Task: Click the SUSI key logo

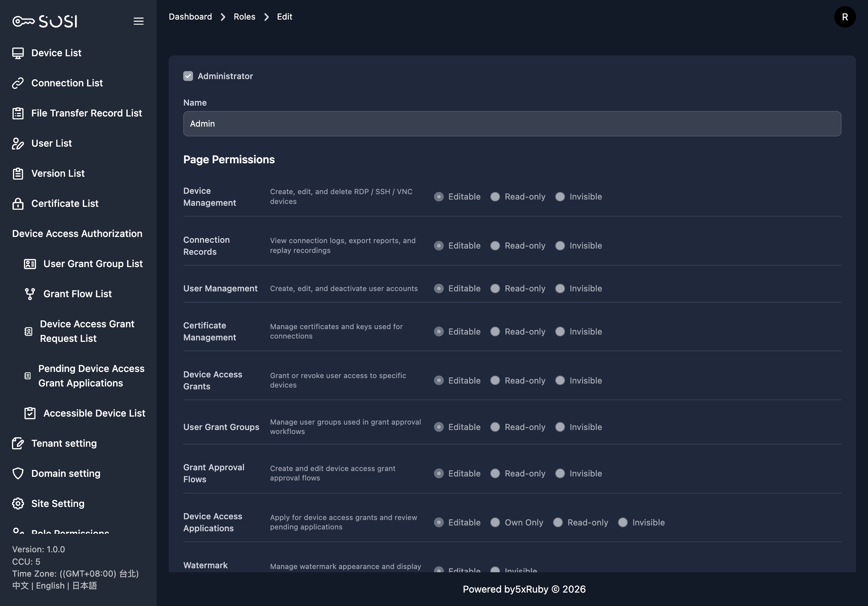Action: [x=45, y=21]
